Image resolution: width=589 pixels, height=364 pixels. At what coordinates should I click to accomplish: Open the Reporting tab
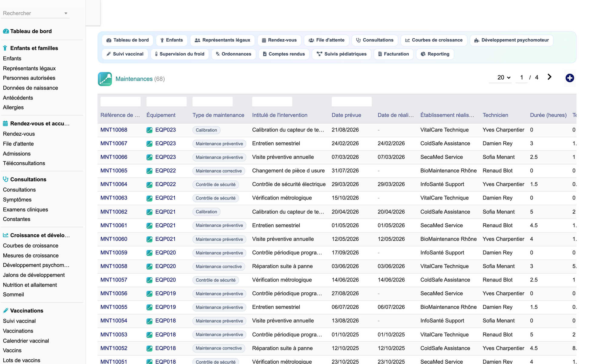point(435,54)
